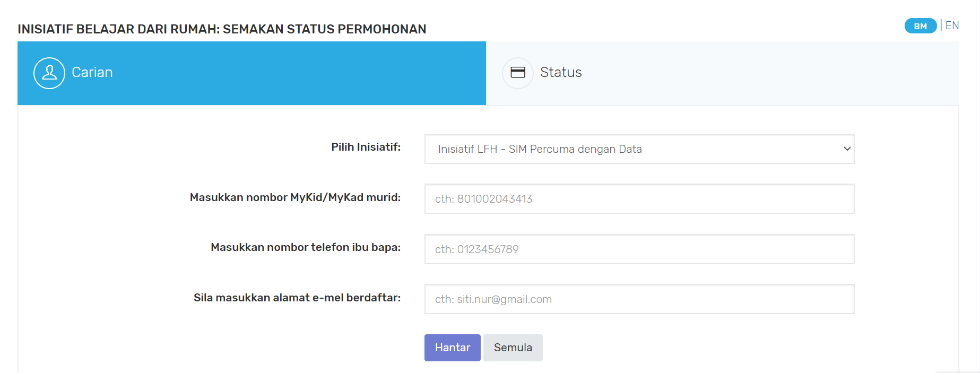980x373 pixels.
Task: Focus the registered e-mel address field
Action: pyautogui.click(x=639, y=299)
